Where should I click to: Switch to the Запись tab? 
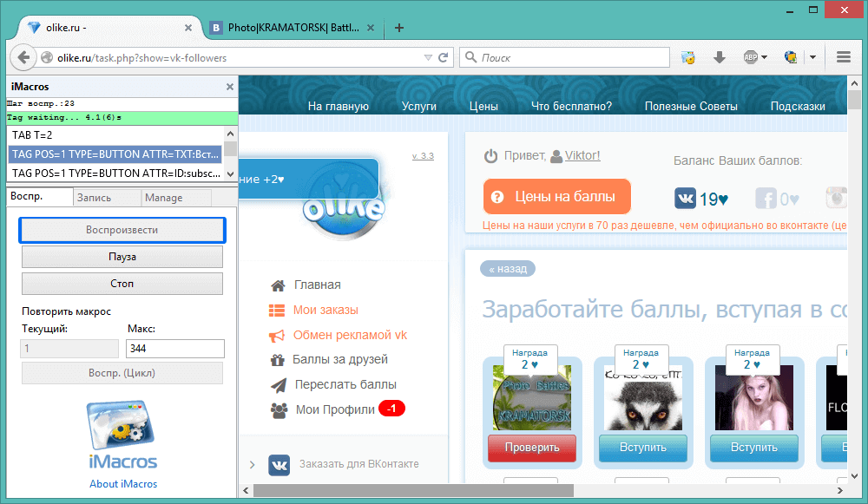pos(106,198)
